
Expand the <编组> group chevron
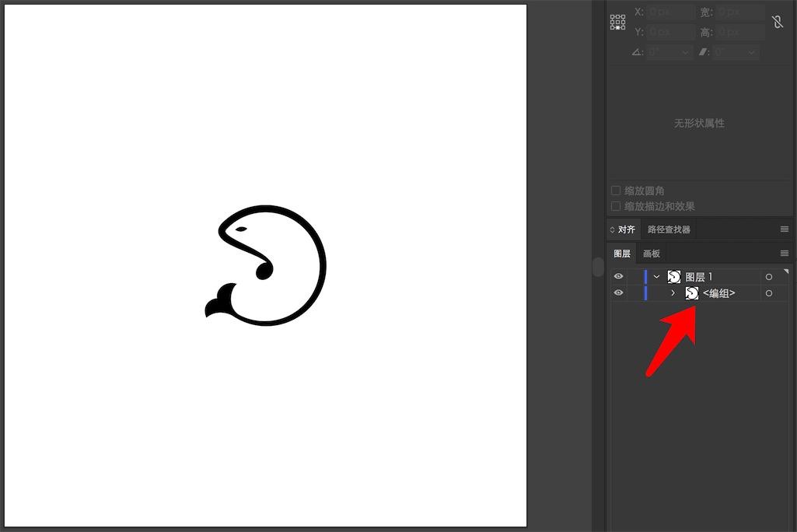pyautogui.click(x=673, y=293)
